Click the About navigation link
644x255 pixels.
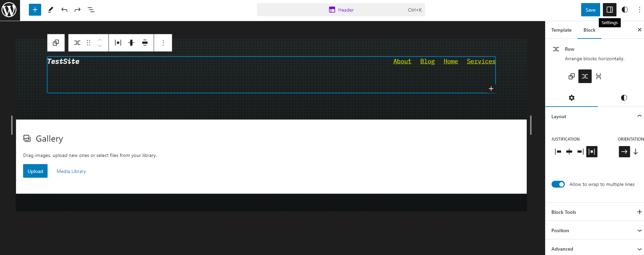click(x=402, y=61)
